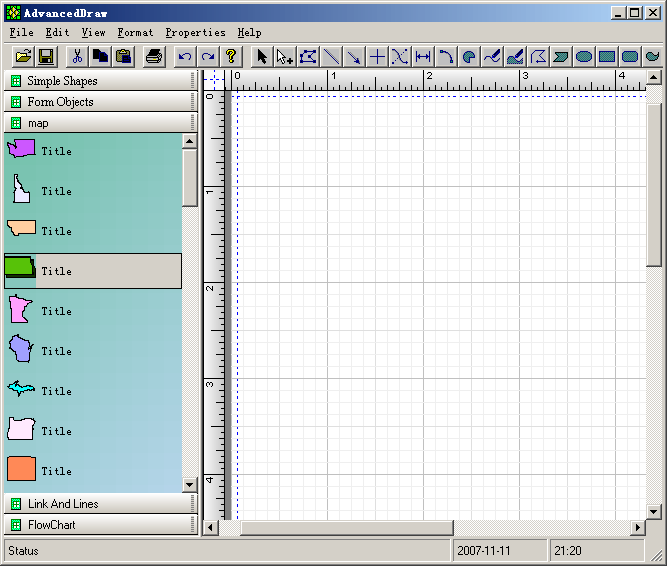The width and height of the screenshot is (667, 566).
Task: Expand the Link And Lines panel
Action: click(x=101, y=503)
